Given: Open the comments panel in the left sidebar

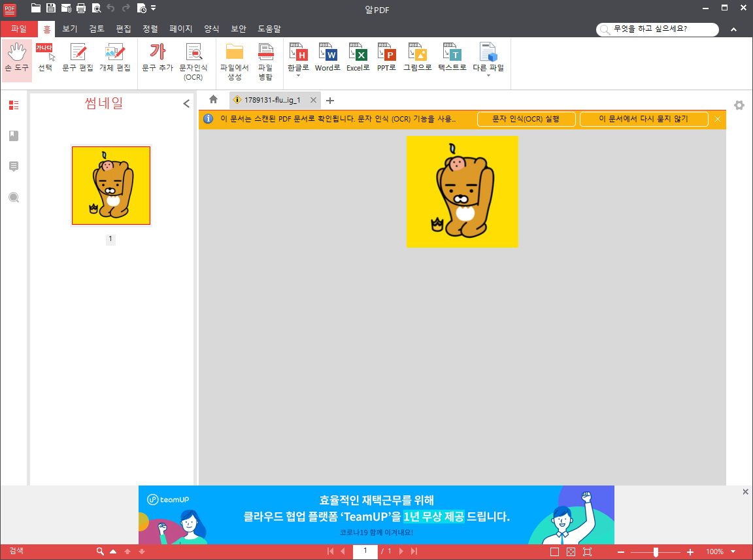Looking at the screenshot, I should 14,167.
